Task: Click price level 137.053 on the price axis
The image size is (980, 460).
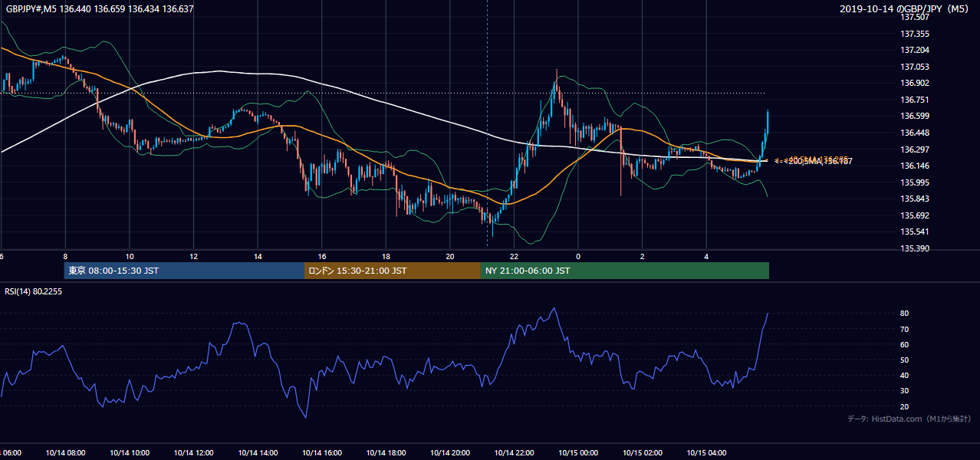Action: 916,67
